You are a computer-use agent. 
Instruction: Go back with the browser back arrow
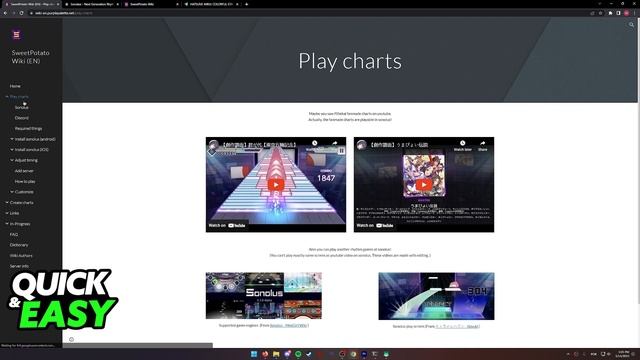click(5, 13)
